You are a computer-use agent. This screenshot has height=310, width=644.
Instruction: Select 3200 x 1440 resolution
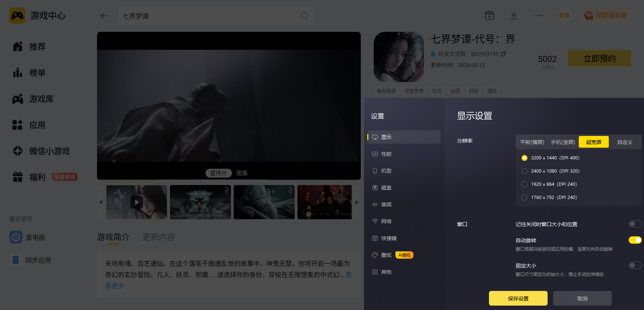(525, 158)
